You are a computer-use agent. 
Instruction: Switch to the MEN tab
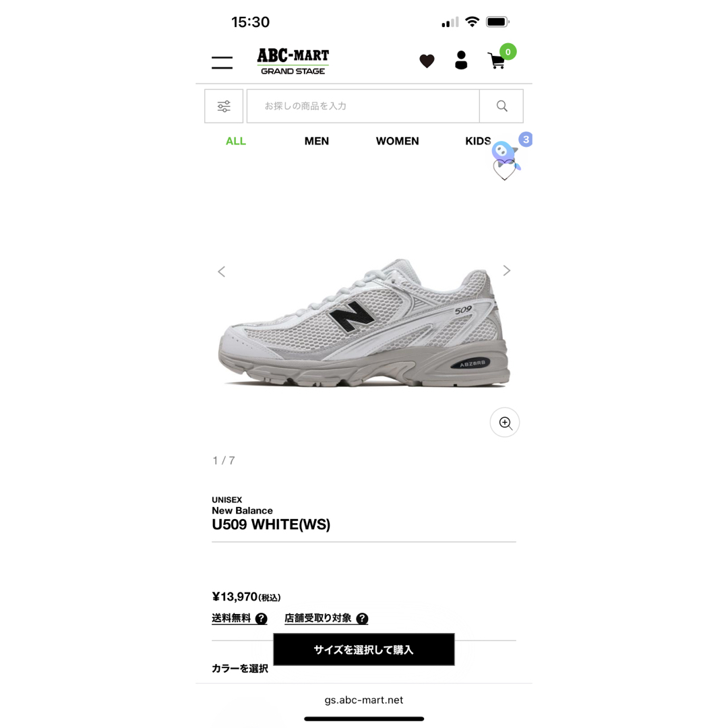[x=317, y=141]
